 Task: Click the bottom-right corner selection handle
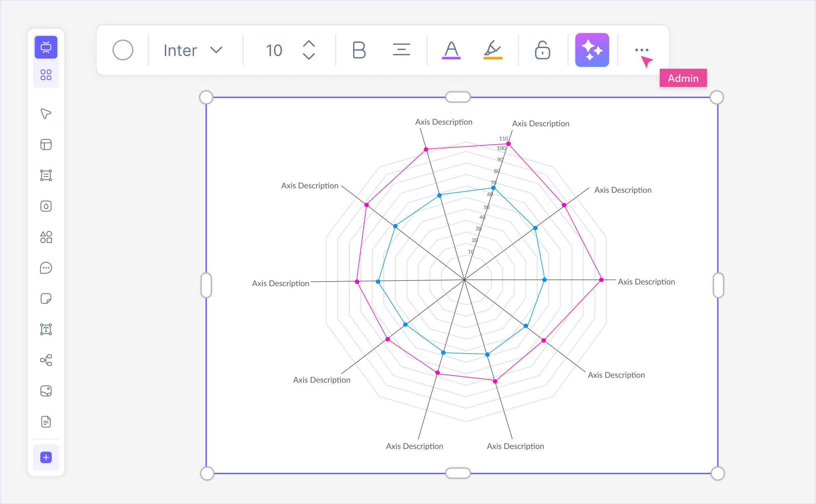pos(717,473)
